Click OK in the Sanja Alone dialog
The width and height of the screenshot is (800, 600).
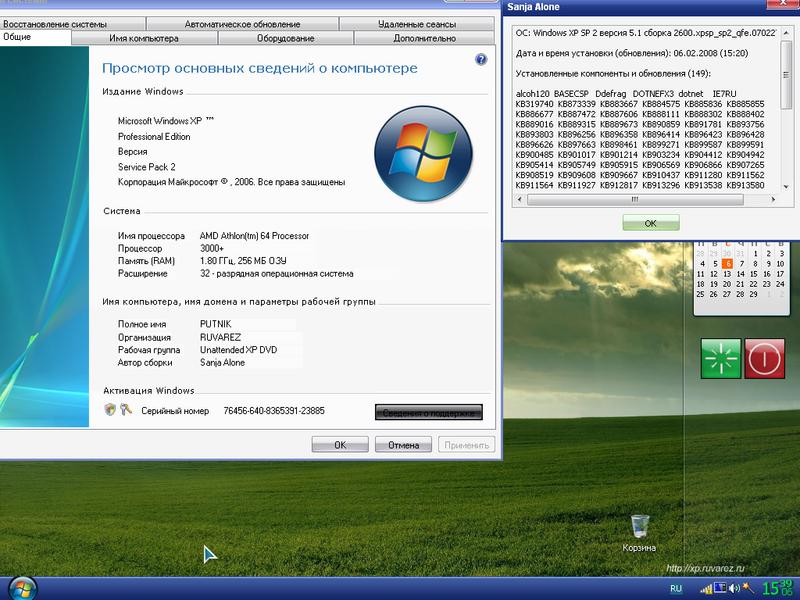tap(651, 223)
